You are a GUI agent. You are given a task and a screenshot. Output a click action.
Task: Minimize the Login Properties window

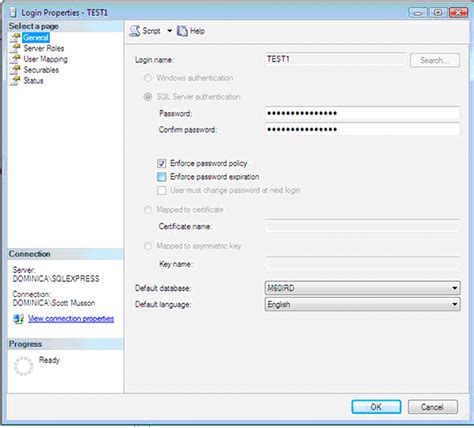point(418,13)
